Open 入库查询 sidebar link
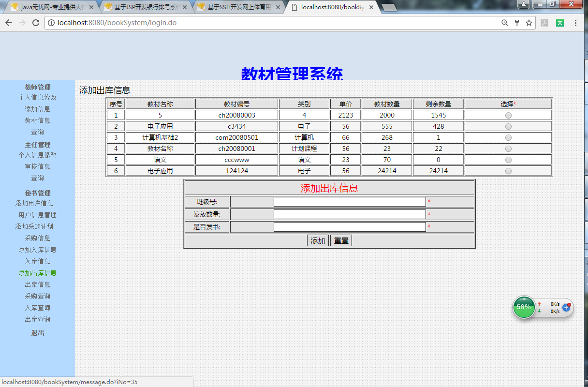 pyautogui.click(x=37, y=308)
